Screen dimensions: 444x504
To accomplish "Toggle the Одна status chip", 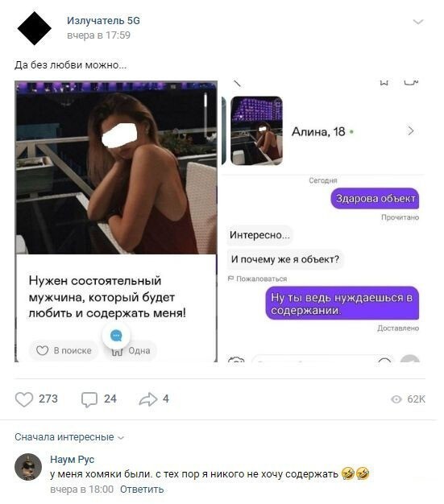I will (x=131, y=350).
